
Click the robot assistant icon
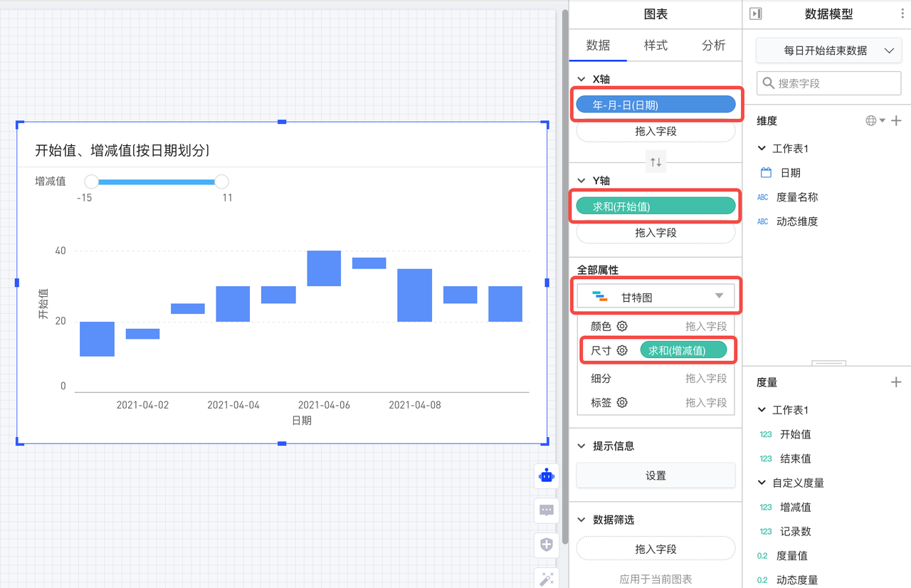click(x=547, y=476)
